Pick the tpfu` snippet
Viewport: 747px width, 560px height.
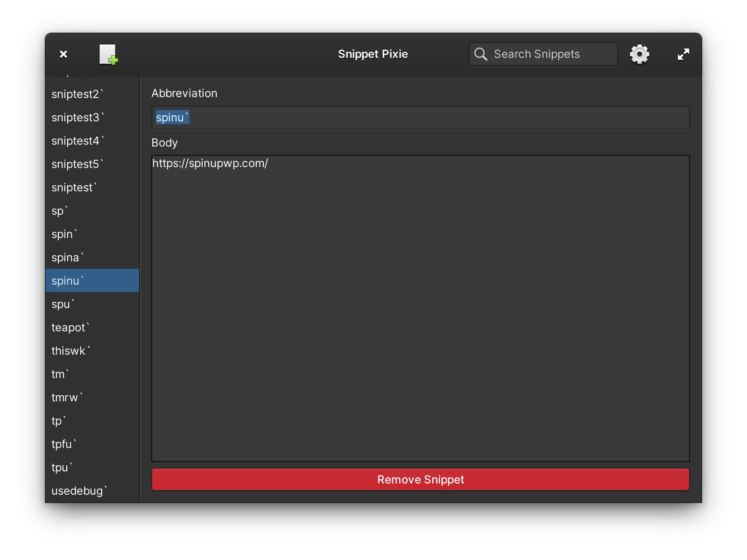(64, 444)
